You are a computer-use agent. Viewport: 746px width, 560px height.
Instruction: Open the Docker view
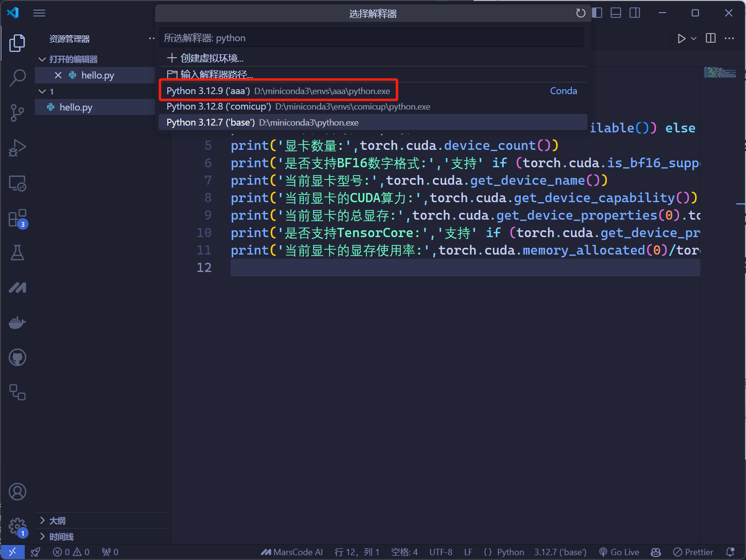[x=17, y=322]
